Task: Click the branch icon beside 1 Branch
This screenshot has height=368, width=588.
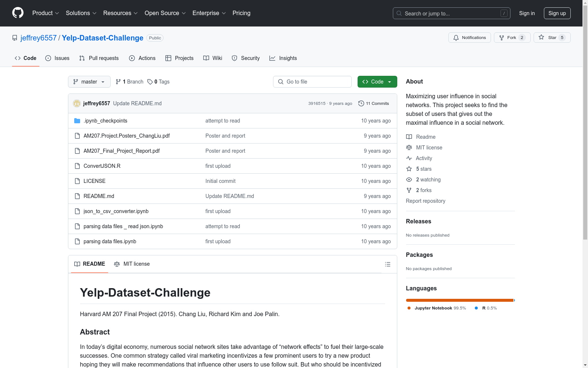Action: [x=118, y=82]
